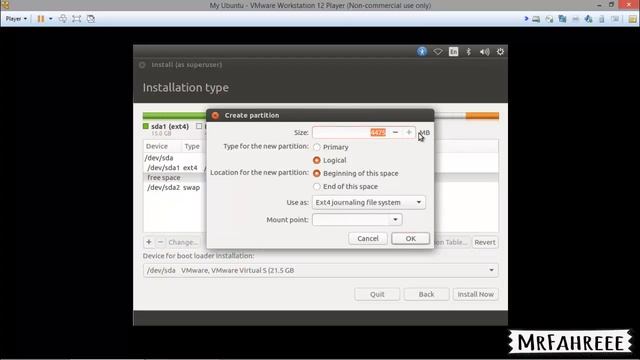Select Logical partition type

317,160
